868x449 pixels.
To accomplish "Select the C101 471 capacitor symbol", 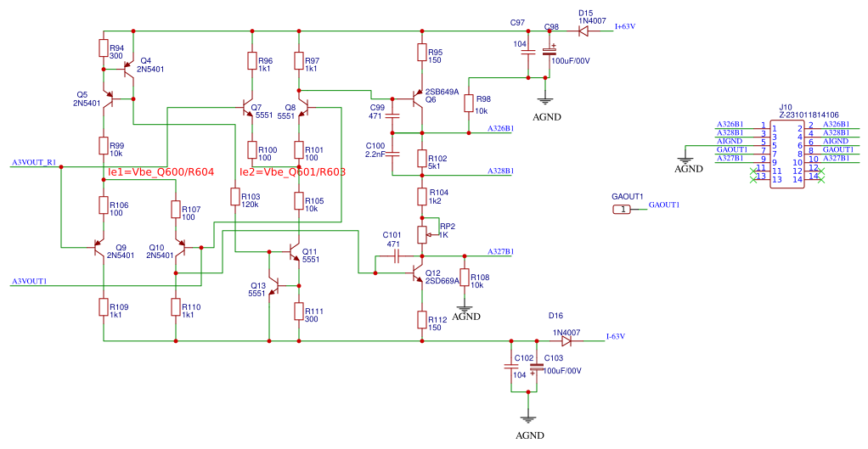I will (x=397, y=256).
